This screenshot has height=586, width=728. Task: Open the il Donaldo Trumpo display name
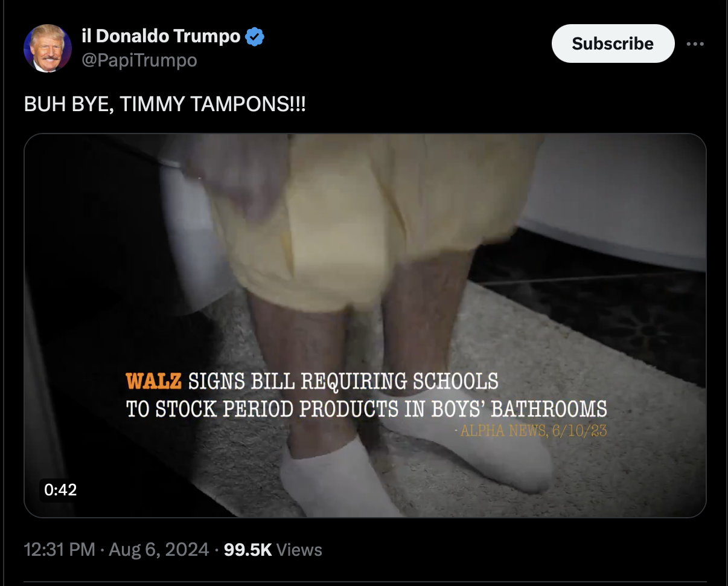tap(161, 36)
